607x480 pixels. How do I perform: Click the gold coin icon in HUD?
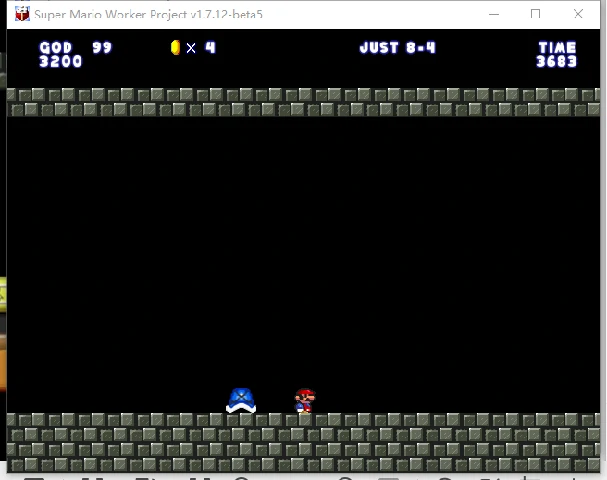[x=175, y=48]
